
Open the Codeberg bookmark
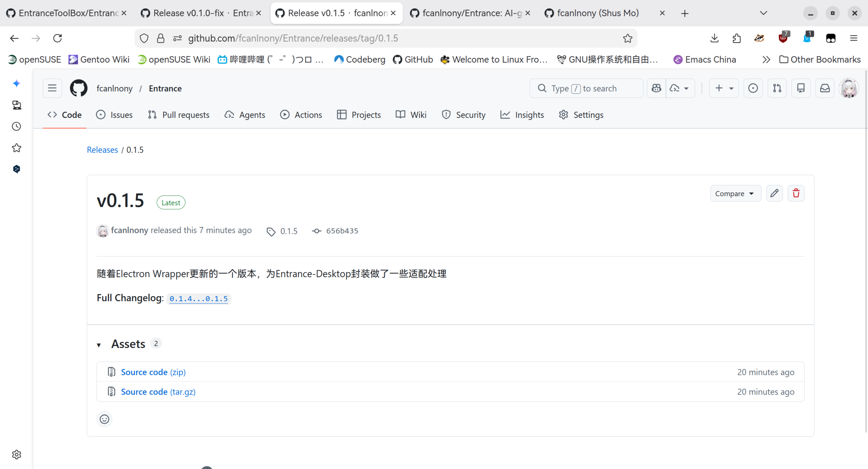359,60
